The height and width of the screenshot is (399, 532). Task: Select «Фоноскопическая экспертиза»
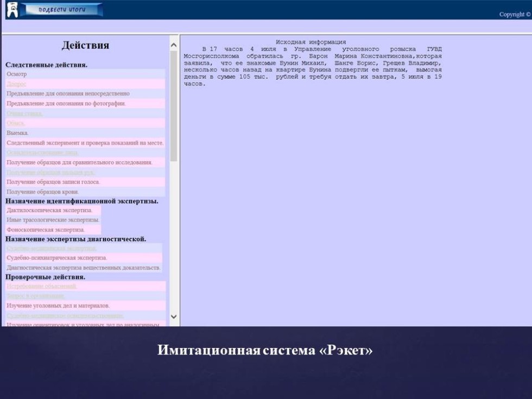coord(46,230)
